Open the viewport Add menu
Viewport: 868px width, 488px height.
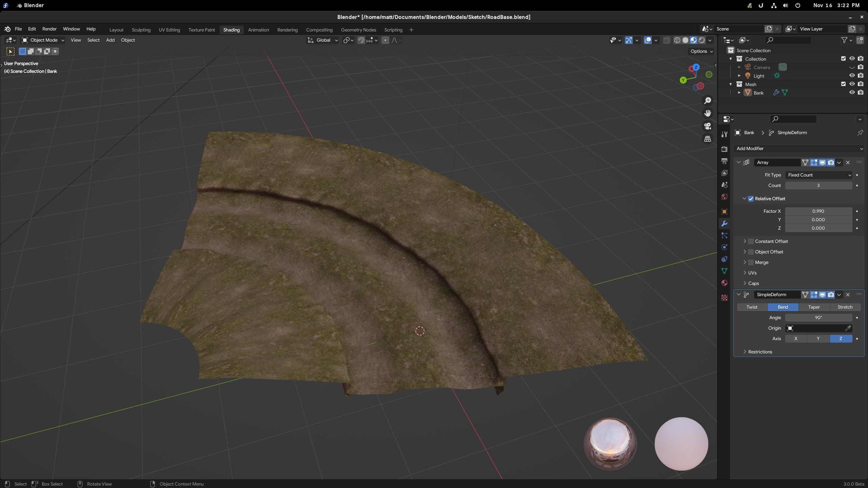pos(110,40)
